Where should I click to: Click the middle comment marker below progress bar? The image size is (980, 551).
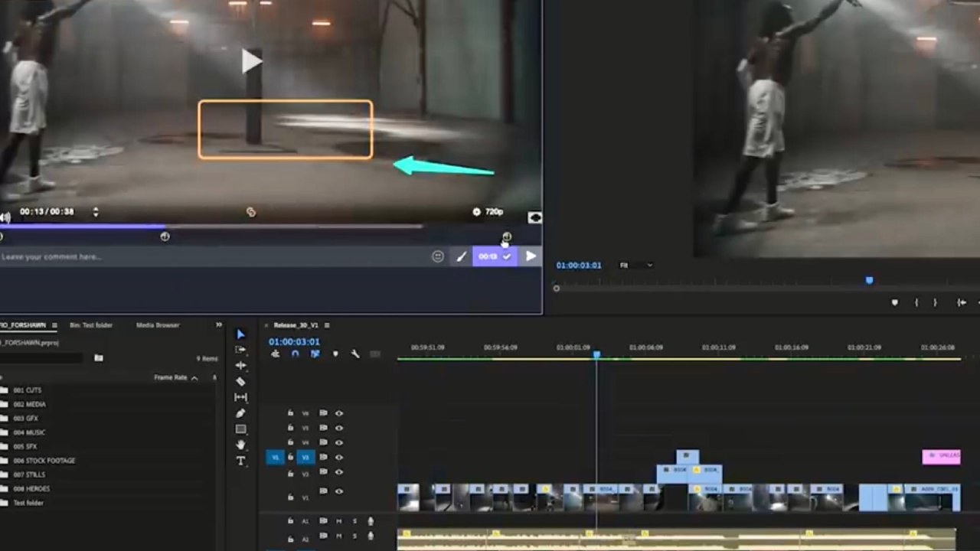click(x=165, y=236)
